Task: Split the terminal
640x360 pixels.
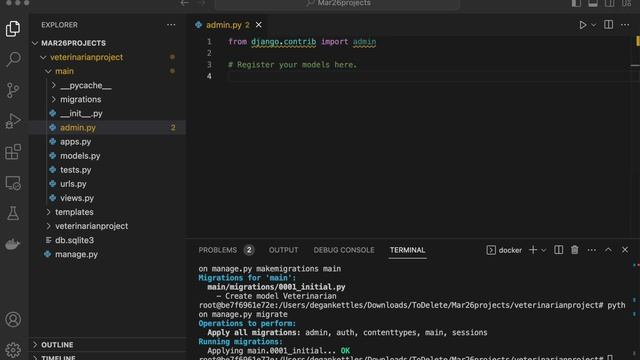Action: (558, 250)
